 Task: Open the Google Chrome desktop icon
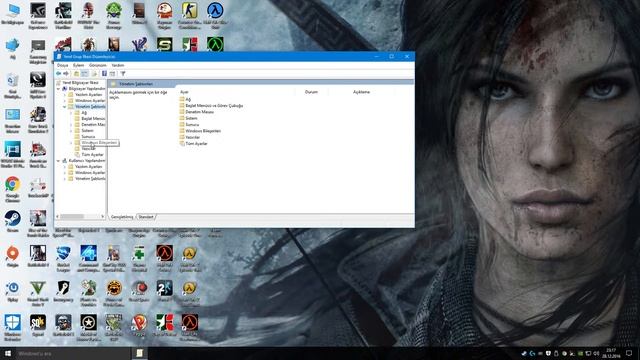(13, 189)
